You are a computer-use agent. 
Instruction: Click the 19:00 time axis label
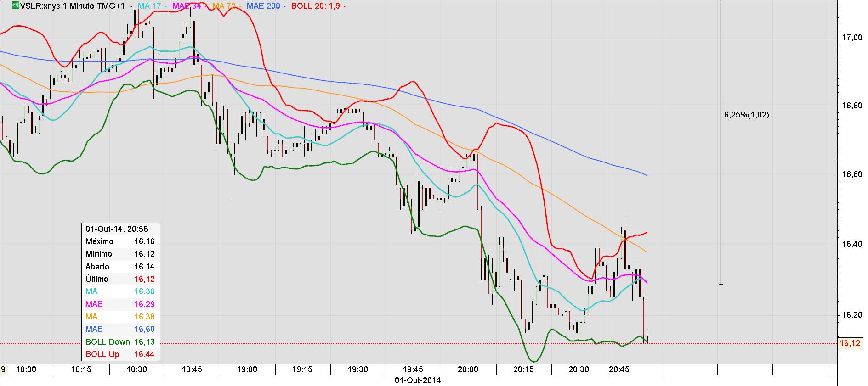pos(247,369)
